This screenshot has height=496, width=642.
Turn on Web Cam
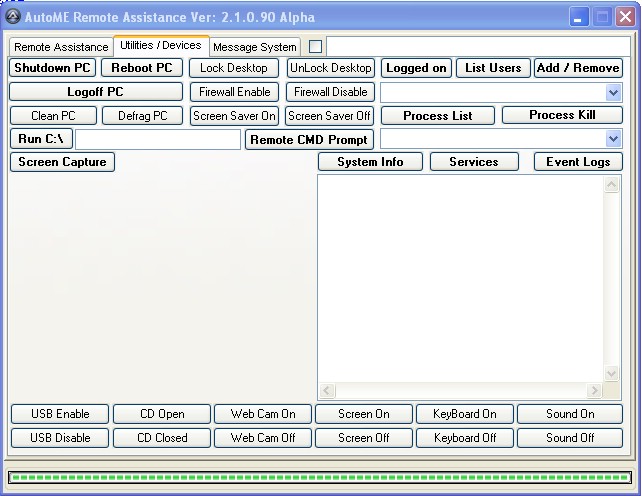(x=263, y=414)
